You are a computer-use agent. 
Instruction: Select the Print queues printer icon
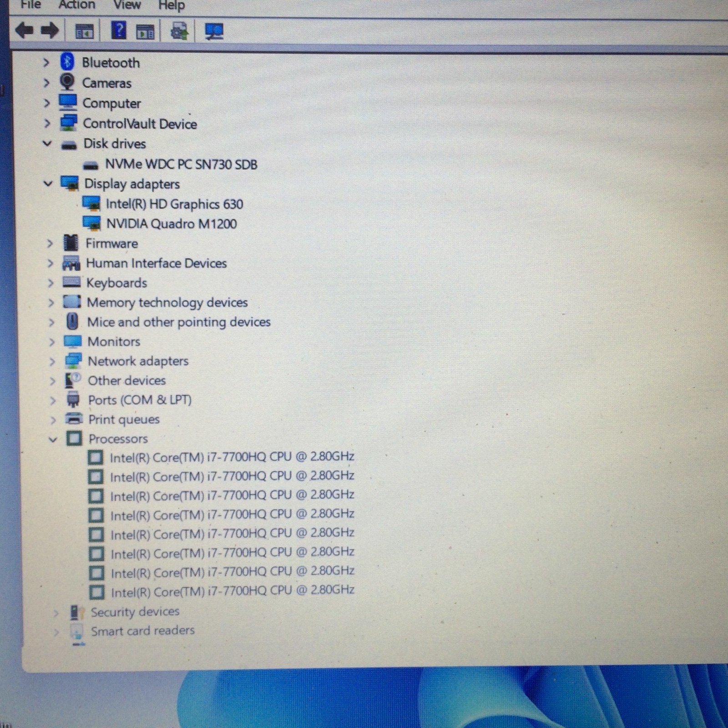pyautogui.click(x=74, y=419)
